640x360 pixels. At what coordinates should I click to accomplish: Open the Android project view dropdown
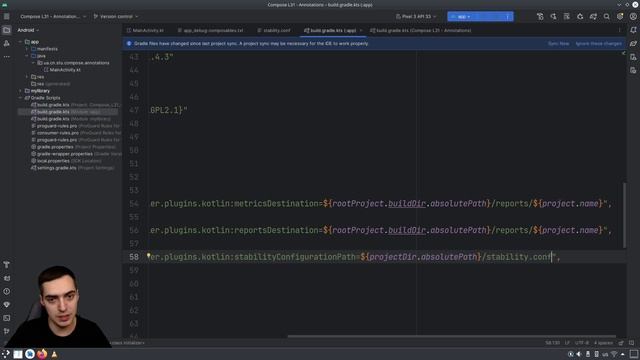tap(28, 30)
